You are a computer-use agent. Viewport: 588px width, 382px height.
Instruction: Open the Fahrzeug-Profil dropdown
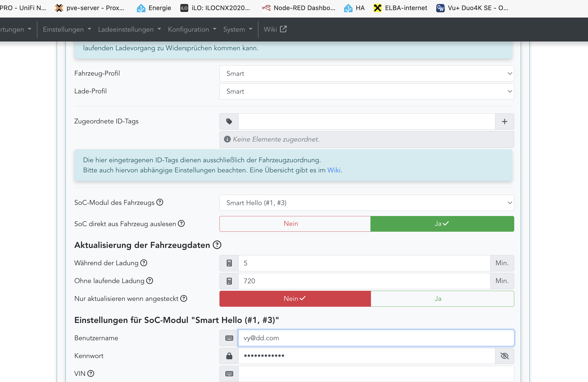click(x=366, y=74)
